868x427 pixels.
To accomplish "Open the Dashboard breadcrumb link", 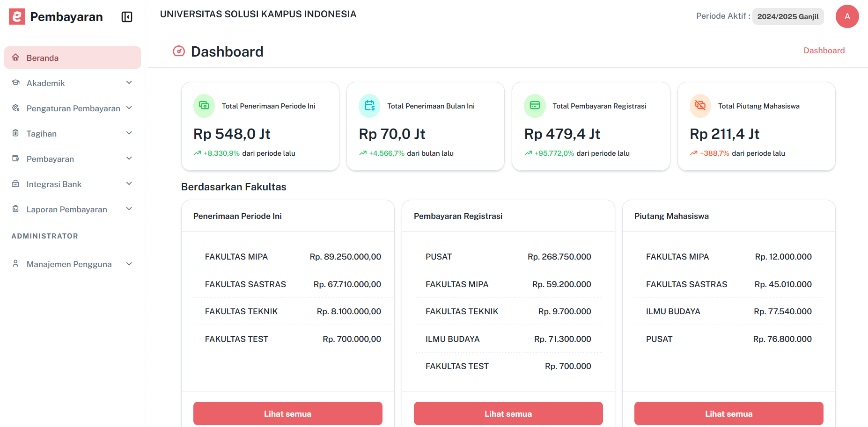I will coord(824,50).
